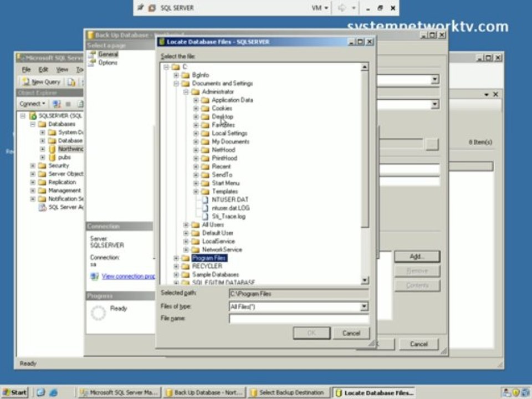Switch to Select Backup Destination taskbar item
Image resolution: width=532 pixels, height=399 pixels.
(289, 392)
